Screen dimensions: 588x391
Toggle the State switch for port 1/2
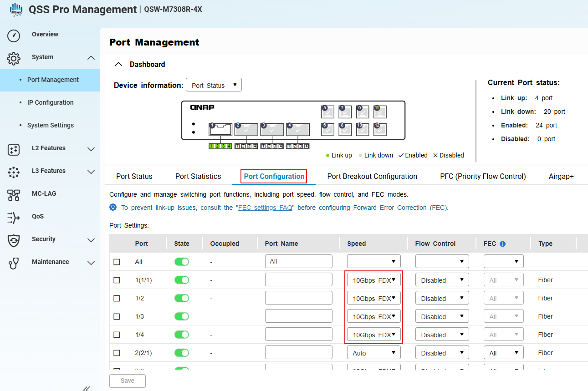pyautogui.click(x=182, y=298)
